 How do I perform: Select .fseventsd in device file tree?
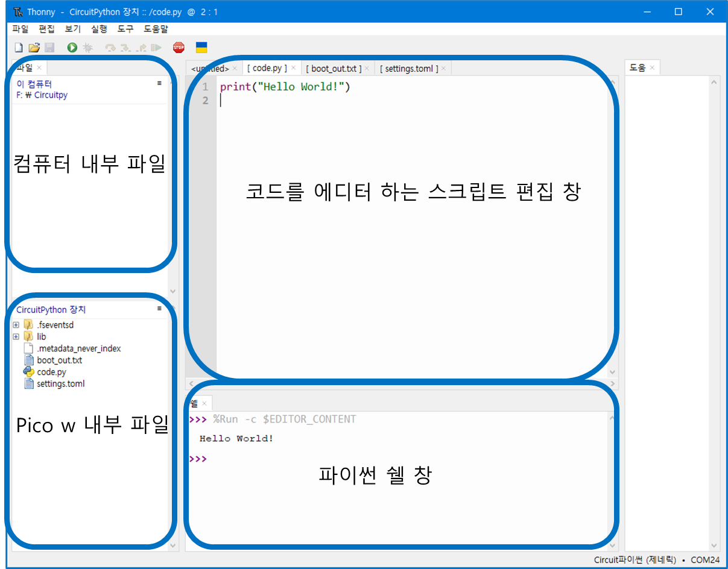tap(55, 325)
